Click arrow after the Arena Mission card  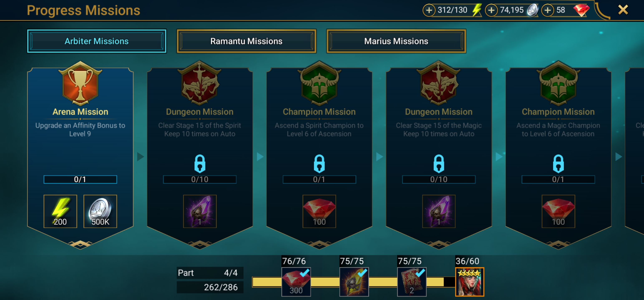[x=141, y=157]
